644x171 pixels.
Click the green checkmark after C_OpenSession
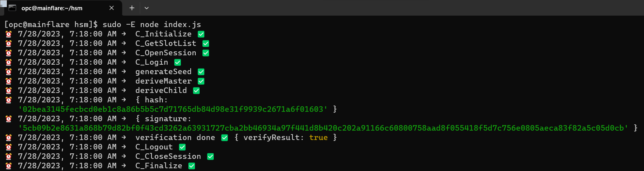(x=206, y=53)
